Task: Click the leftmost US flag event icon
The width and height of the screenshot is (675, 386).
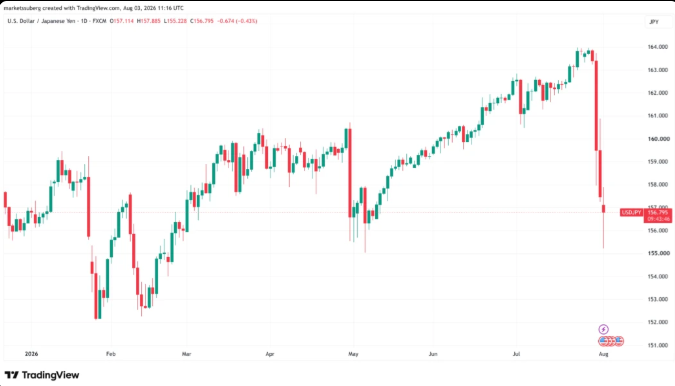Action: [x=604, y=341]
